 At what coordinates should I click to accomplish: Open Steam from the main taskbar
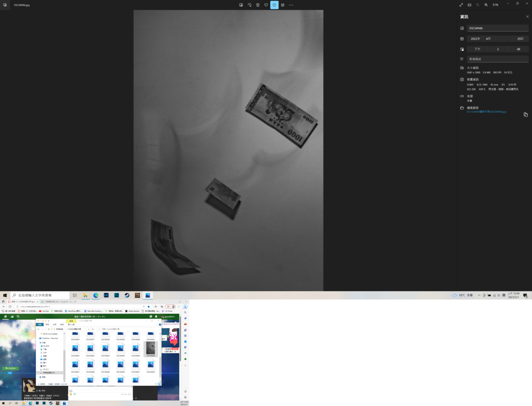click(x=127, y=295)
